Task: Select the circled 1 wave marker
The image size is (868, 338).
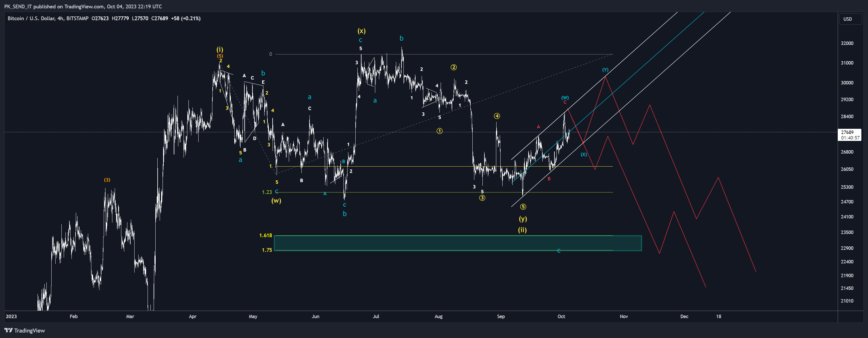Action: (x=439, y=131)
